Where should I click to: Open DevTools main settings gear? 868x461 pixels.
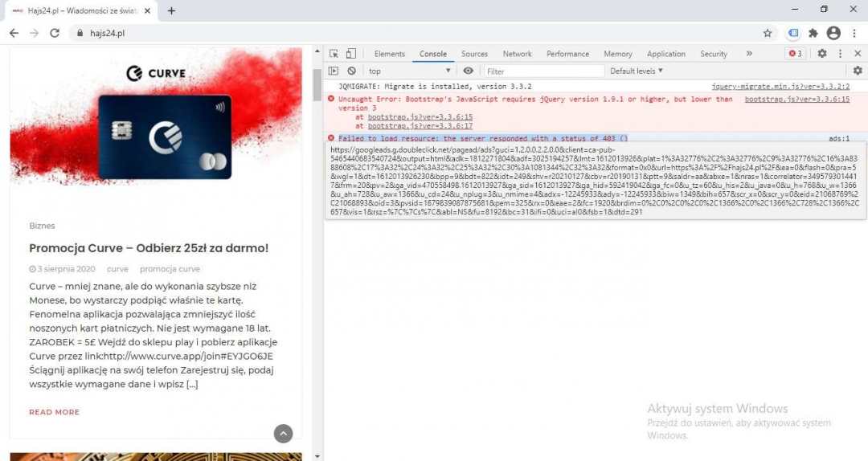coord(821,54)
